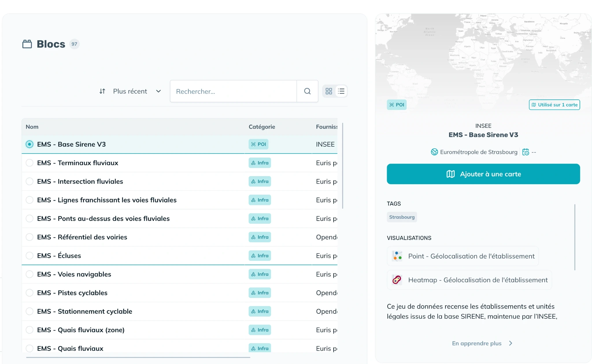Select EMS - Écluses radio button
The image size is (592, 364).
coord(29,256)
